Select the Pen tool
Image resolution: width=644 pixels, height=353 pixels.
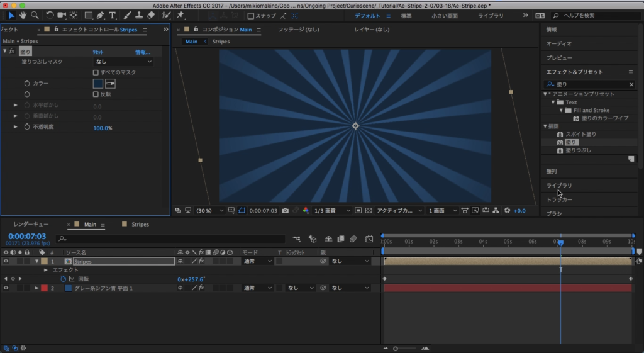tap(101, 15)
